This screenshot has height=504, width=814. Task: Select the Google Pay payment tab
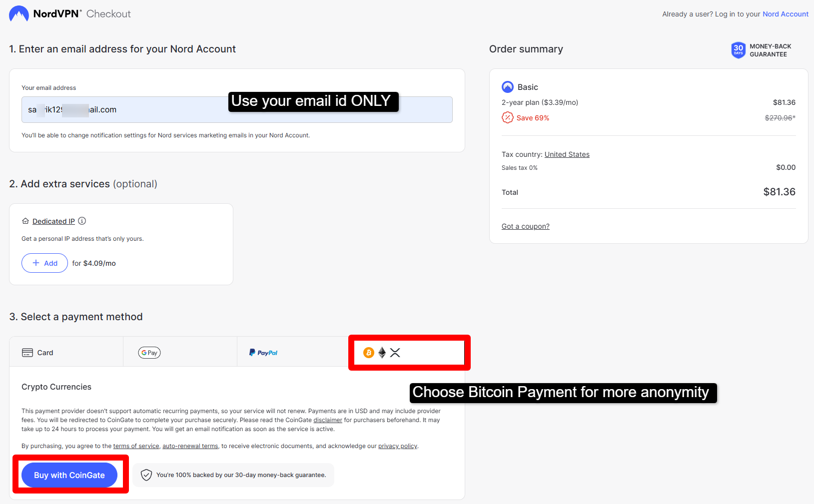coord(180,353)
